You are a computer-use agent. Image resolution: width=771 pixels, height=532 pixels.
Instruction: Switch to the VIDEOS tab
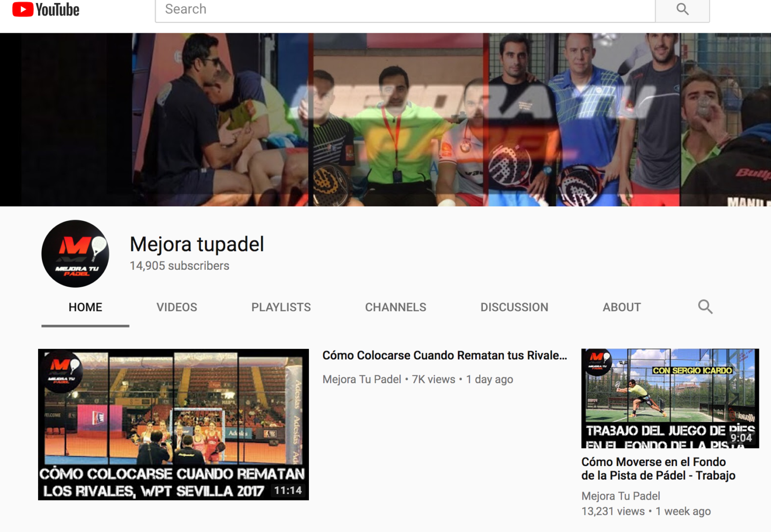tap(176, 307)
